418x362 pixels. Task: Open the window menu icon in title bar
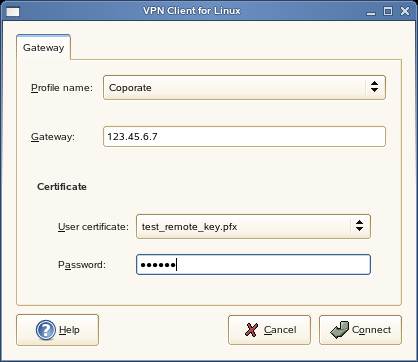13,12
